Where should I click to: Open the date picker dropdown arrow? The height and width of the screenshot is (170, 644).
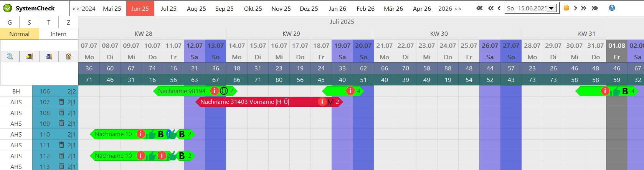tap(552, 8)
